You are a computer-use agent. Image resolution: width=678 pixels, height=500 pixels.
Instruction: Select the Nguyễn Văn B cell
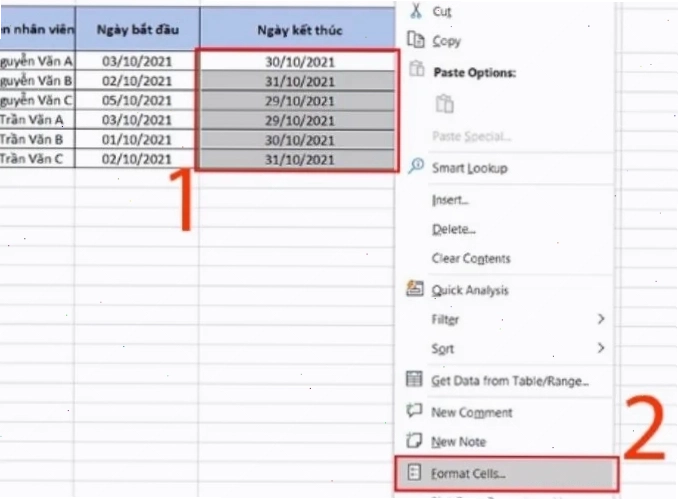[37, 81]
